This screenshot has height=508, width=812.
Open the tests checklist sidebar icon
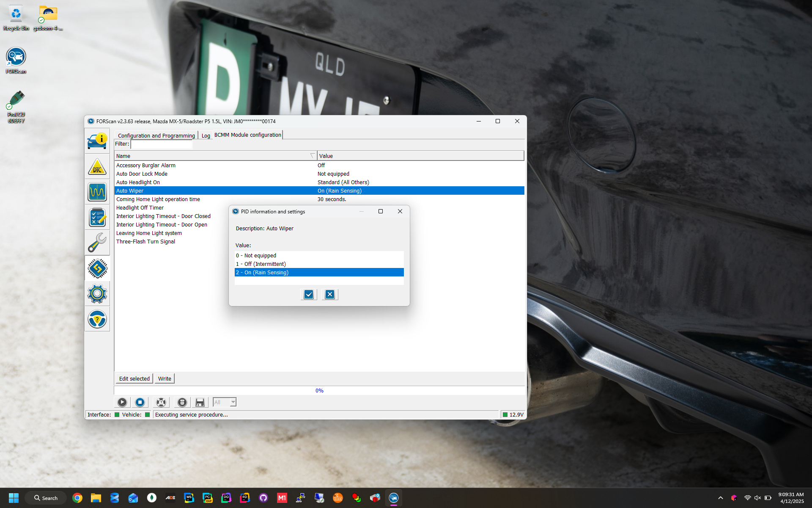tap(97, 218)
